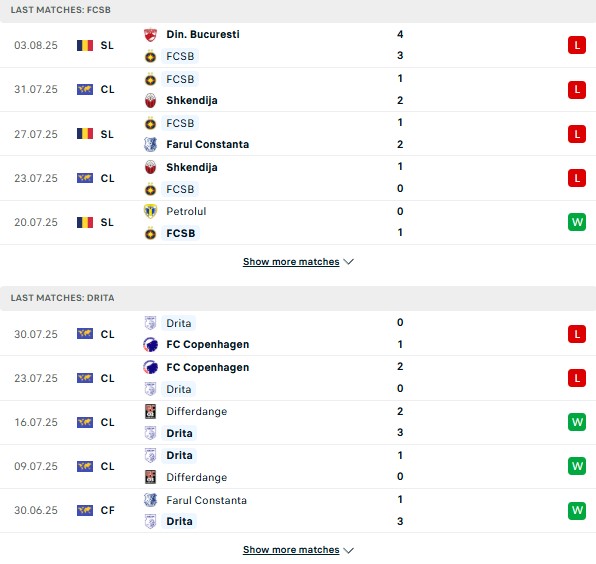Expand more Drita matches
Image resolution: width=596 pixels, height=564 pixels.
tap(291, 550)
